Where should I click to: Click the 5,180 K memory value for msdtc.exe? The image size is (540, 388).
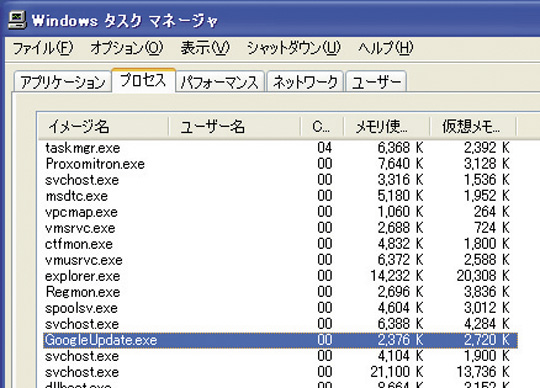point(401,196)
